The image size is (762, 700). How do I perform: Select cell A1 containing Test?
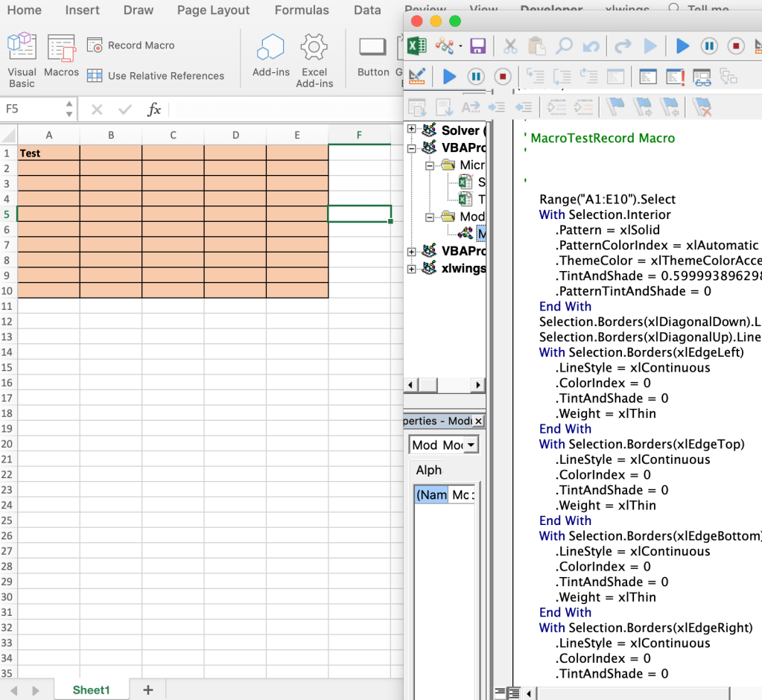coord(48,153)
